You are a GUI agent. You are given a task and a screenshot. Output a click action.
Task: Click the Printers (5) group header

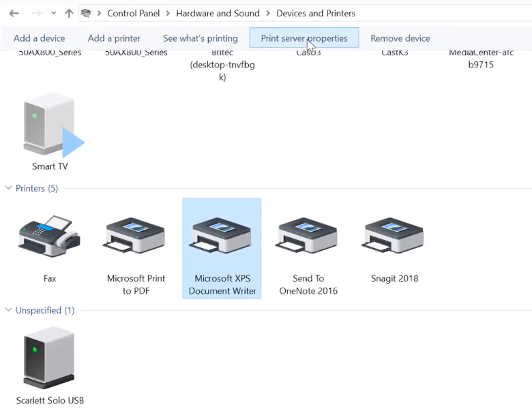[37, 188]
